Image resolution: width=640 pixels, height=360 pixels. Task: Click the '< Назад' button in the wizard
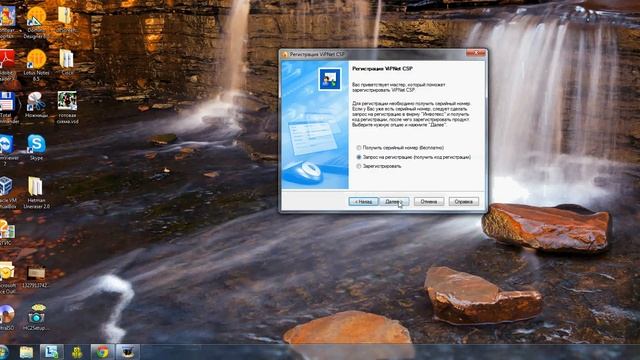click(363, 202)
